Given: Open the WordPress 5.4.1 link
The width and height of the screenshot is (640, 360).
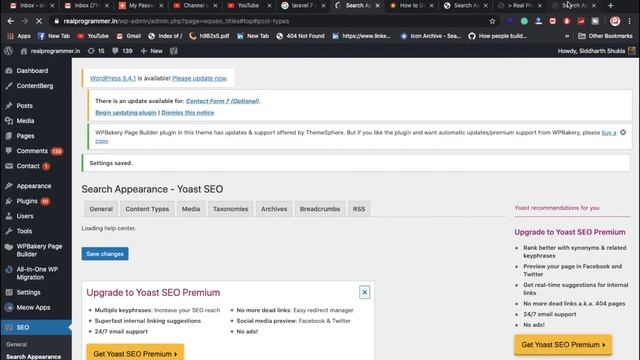Looking at the screenshot, I should coord(113,78).
